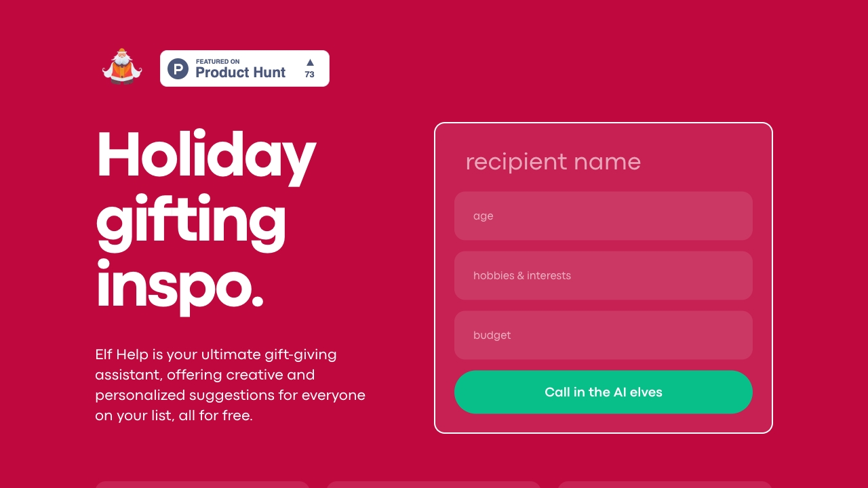Click the bottom-middle card peeking into view
The width and height of the screenshot is (868, 488).
tap(433, 484)
